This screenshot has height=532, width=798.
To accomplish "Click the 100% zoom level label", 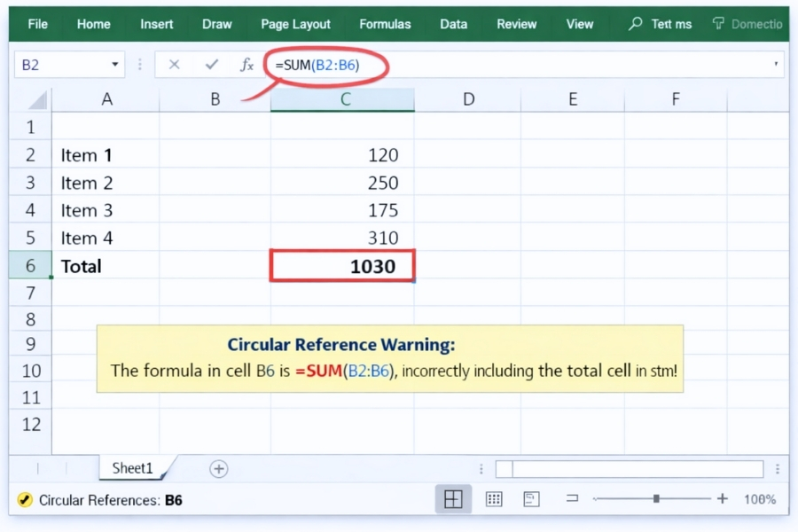I will coord(763,498).
